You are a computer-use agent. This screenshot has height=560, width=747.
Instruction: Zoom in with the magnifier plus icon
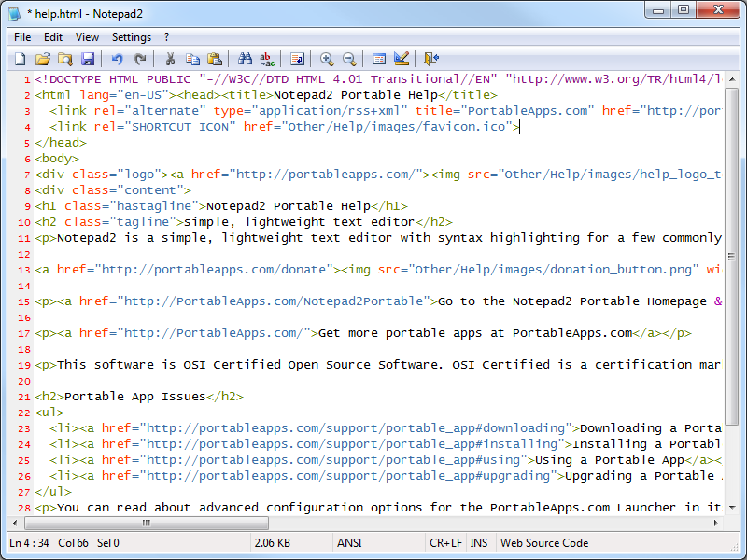tap(327, 59)
